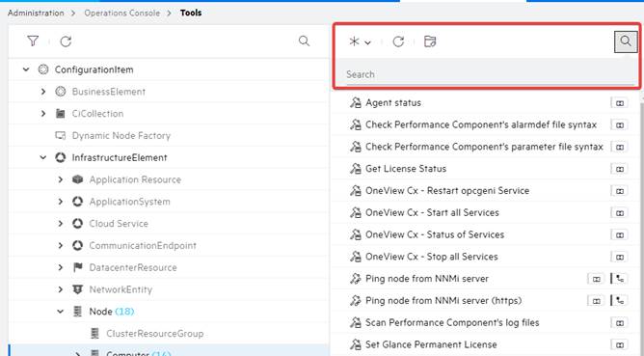The height and width of the screenshot is (356, 644).
Task: Collapse the ConfigurationItem node
Action: [26, 69]
